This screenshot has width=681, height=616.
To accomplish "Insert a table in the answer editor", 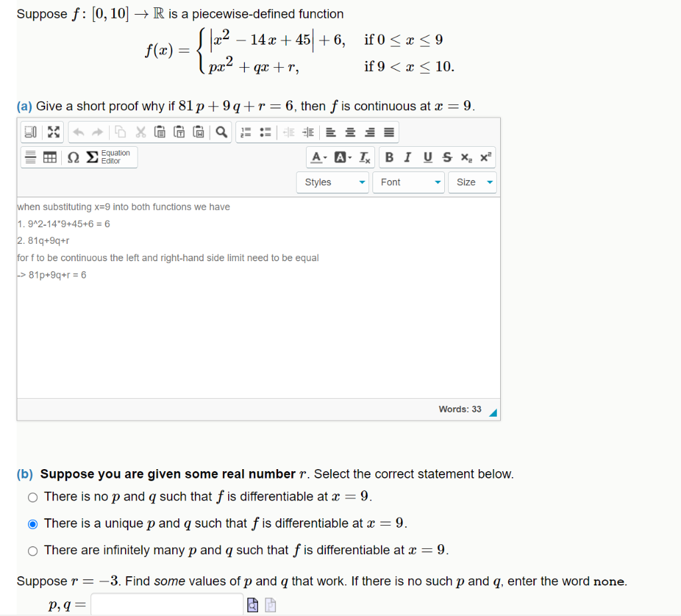I will (x=49, y=157).
